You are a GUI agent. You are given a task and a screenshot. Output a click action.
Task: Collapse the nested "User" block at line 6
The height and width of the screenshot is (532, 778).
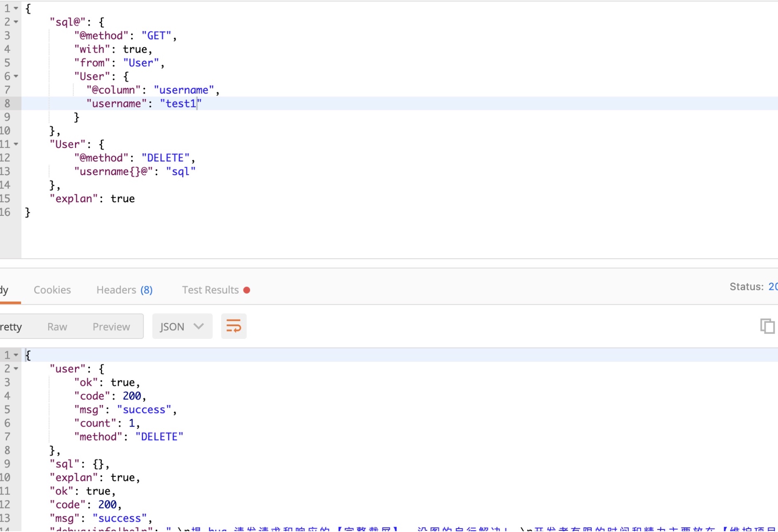pyautogui.click(x=16, y=77)
